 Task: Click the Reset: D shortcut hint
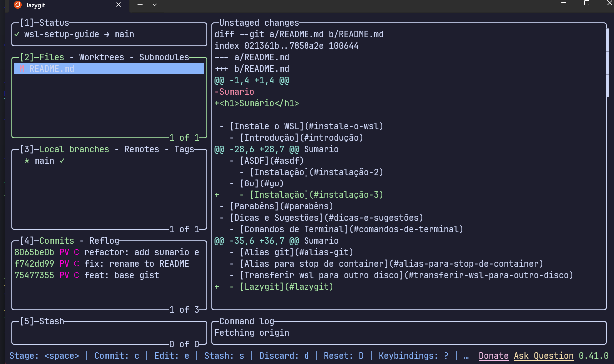344,356
